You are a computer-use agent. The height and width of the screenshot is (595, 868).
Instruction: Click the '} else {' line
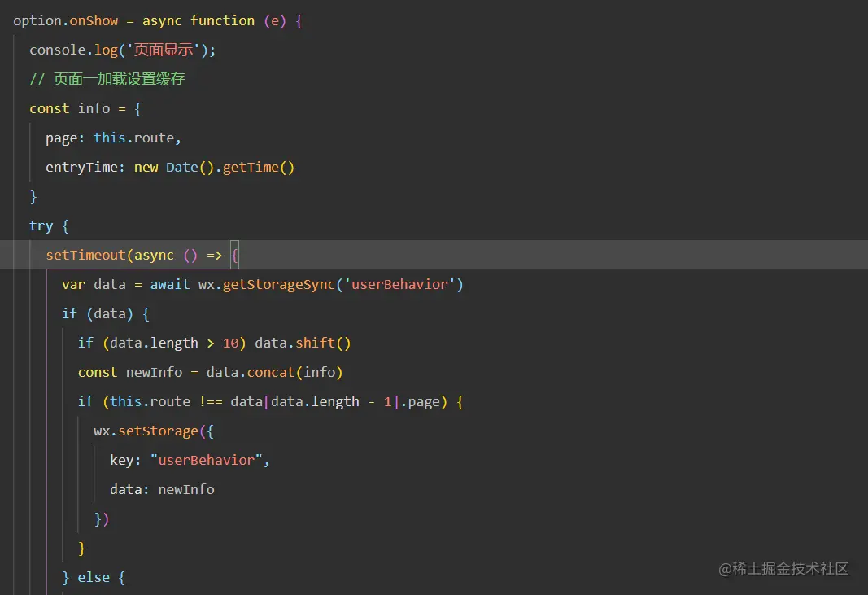[x=94, y=578]
